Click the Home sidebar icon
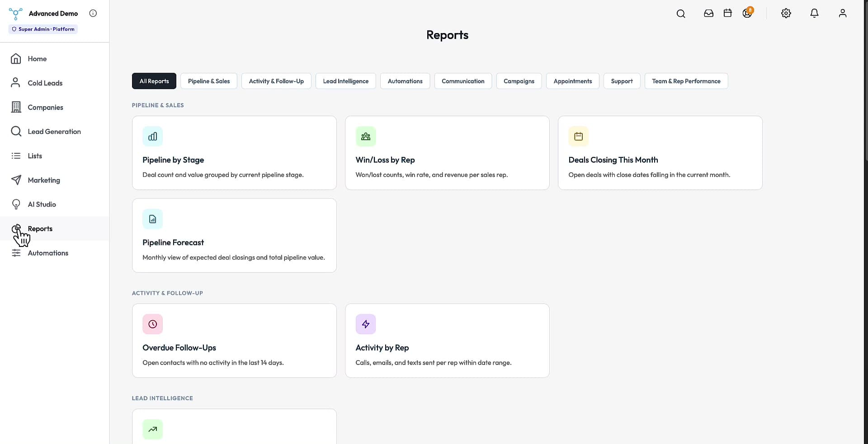Screen dimensions: 868x444 (16, 59)
